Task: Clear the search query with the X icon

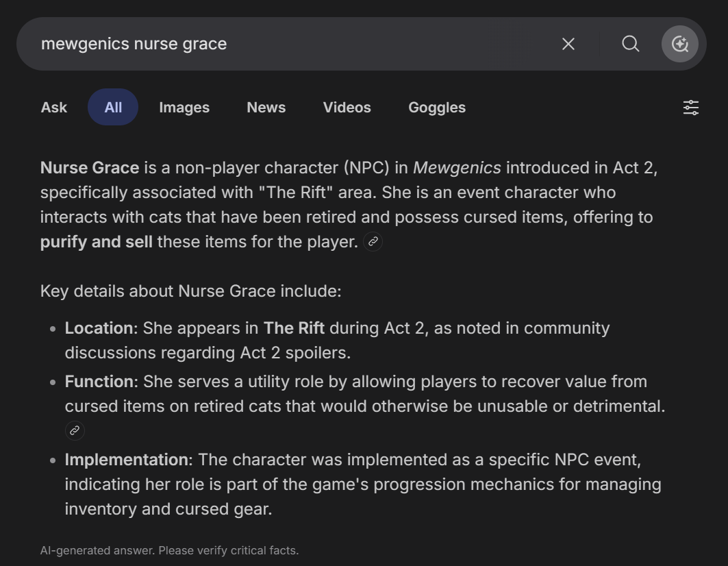Action: pos(568,44)
